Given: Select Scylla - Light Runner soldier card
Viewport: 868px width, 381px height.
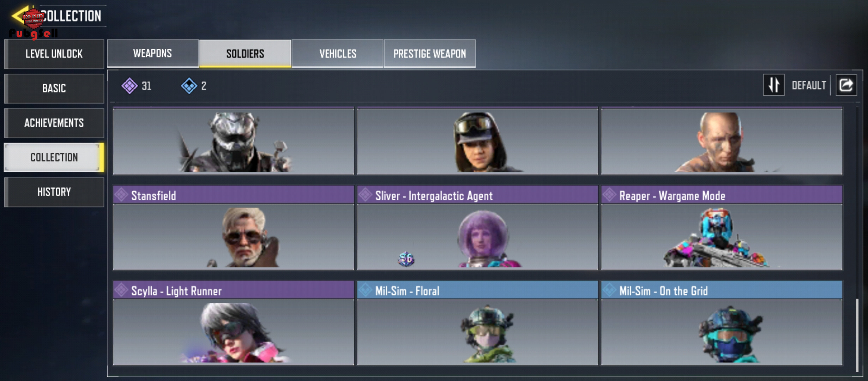Looking at the screenshot, I should click(233, 323).
